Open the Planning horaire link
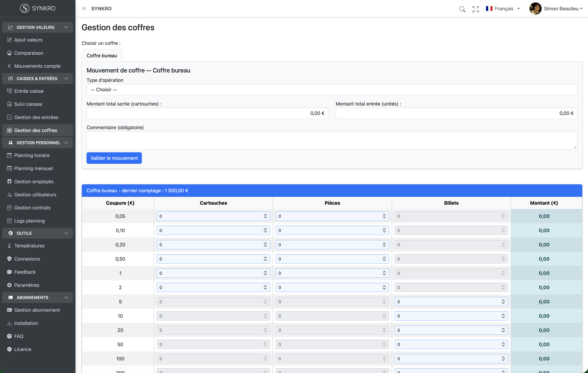The height and width of the screenshot is (373, 588). [x=32, y=155]
